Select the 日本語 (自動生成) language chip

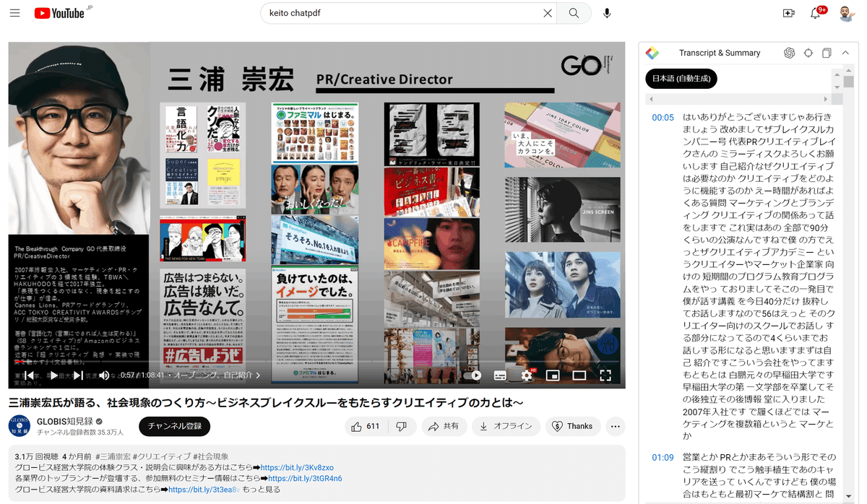[681, 79]
